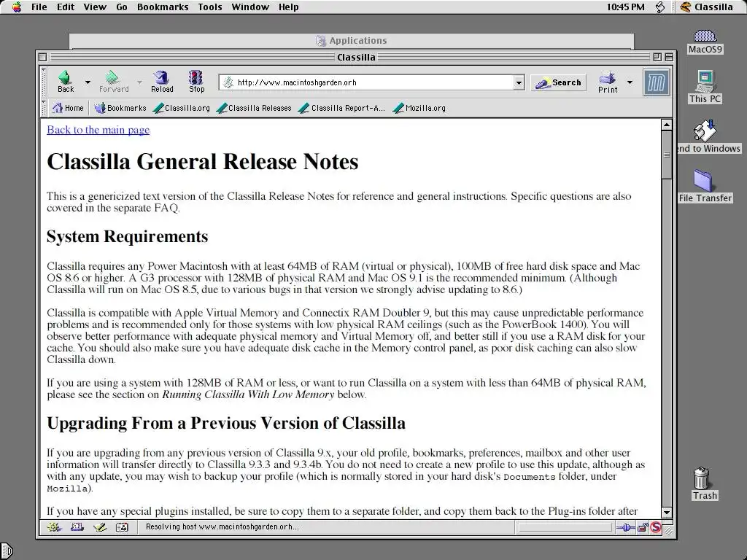
Task: Open the script menu icon in the menu bar
Action: point(660,7)
